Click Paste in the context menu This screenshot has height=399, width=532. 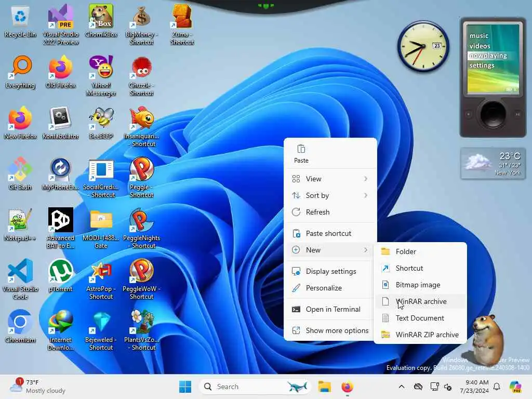tap(301, 154)
